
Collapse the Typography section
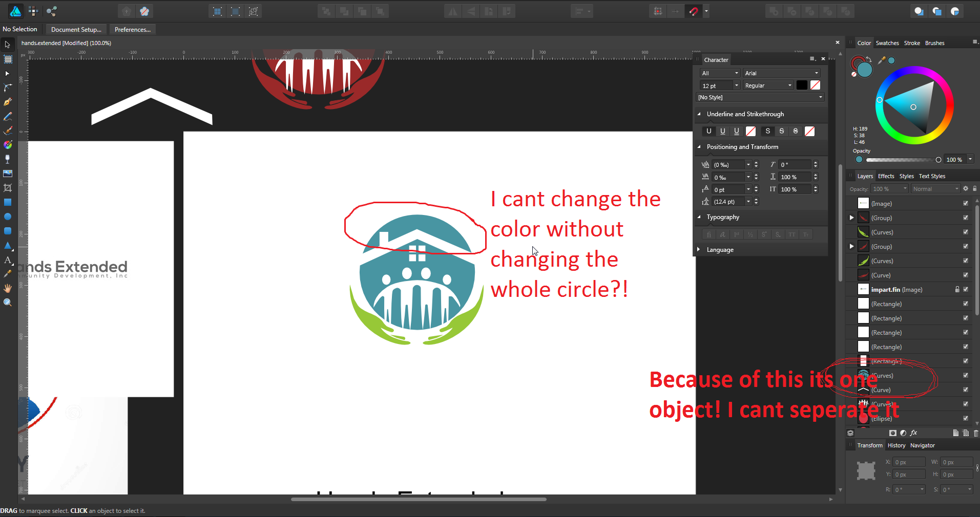point(699,217)
